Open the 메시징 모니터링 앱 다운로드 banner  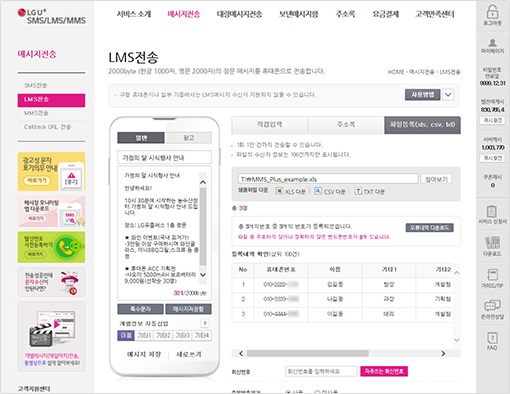[x=51, y=212]
